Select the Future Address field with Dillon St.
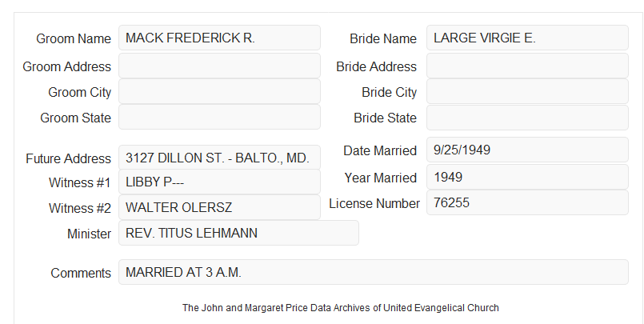The height and width of the screenshot is (324, 644). click(x=219, y=158)
